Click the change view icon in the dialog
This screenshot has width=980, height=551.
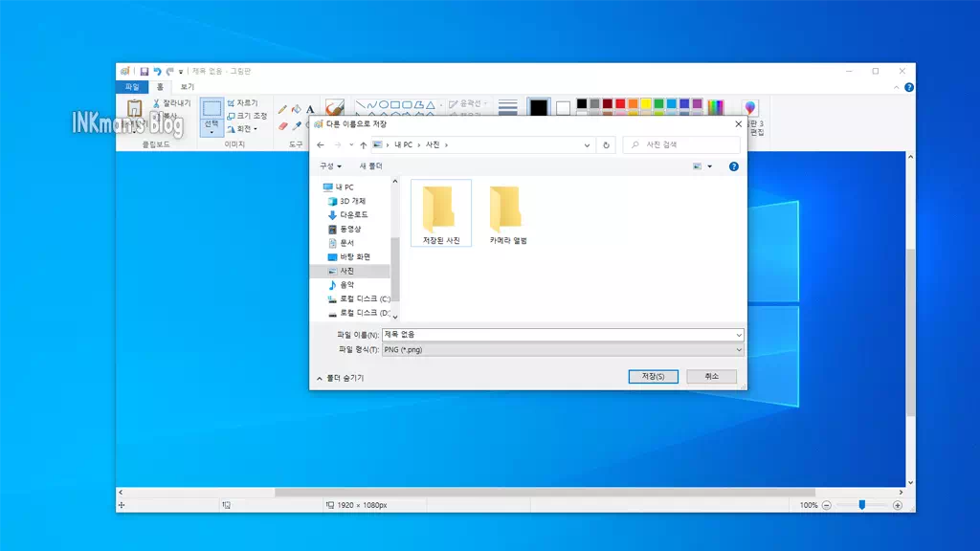click(698, 166)
